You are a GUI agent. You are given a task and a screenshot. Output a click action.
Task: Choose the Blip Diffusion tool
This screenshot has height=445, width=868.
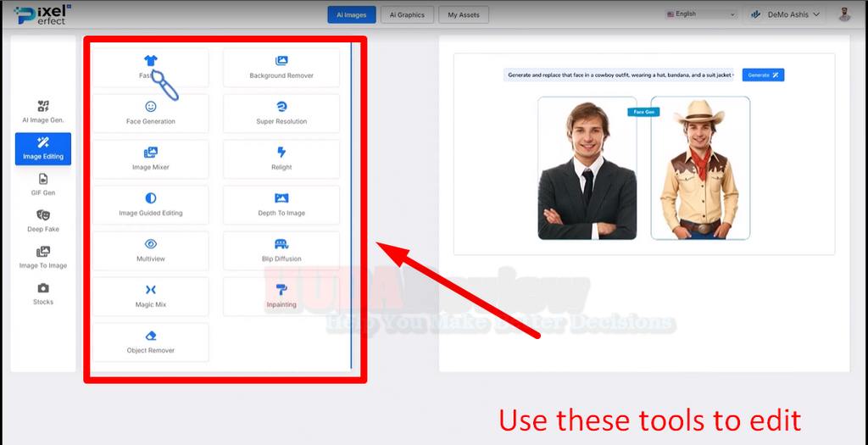click(281, 251)
